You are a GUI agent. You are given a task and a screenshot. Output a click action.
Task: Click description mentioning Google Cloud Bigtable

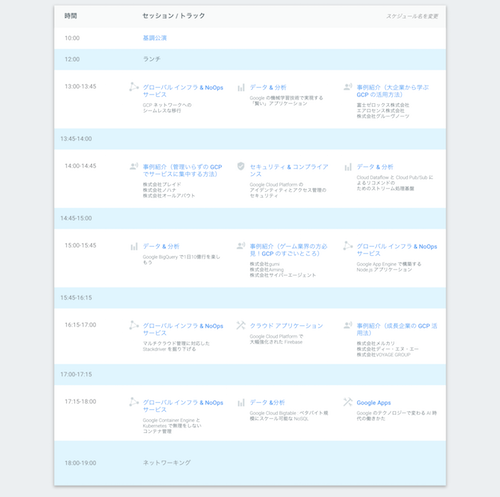(289, 416)
